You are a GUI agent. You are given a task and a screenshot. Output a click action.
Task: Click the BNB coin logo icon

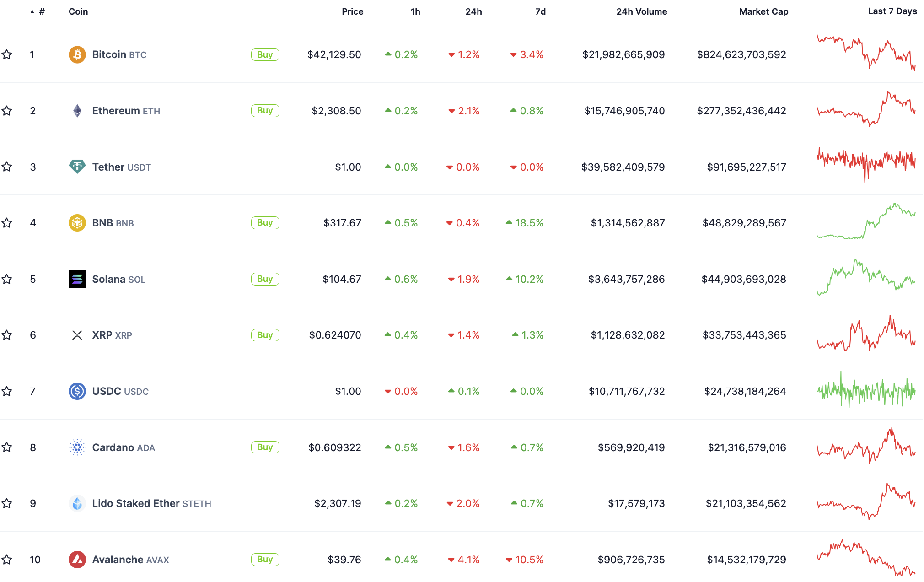(x=77, y=223)
